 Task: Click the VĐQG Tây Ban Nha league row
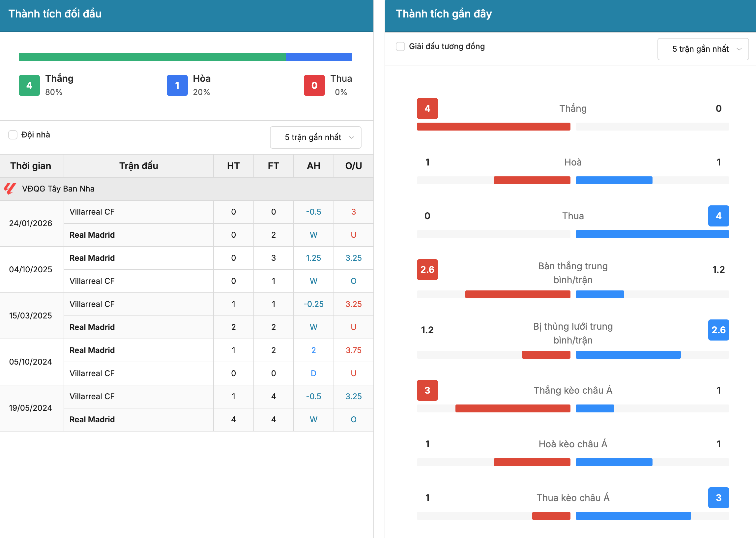187,189
